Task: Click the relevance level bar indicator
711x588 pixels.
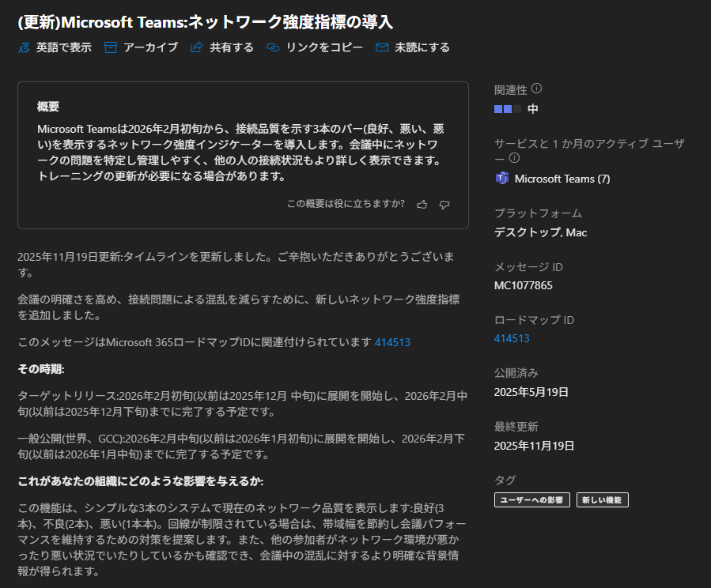Action: pyautogui.click(x=507, y=109)
